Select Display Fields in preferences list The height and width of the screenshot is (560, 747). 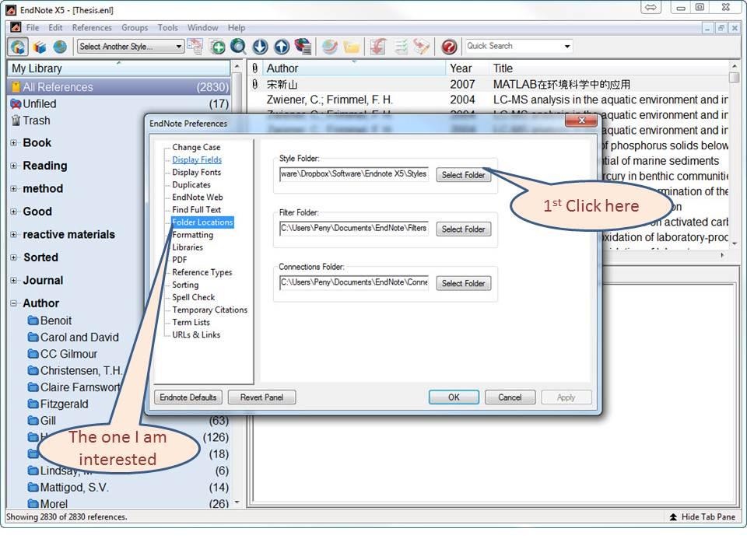coord(197,159)
